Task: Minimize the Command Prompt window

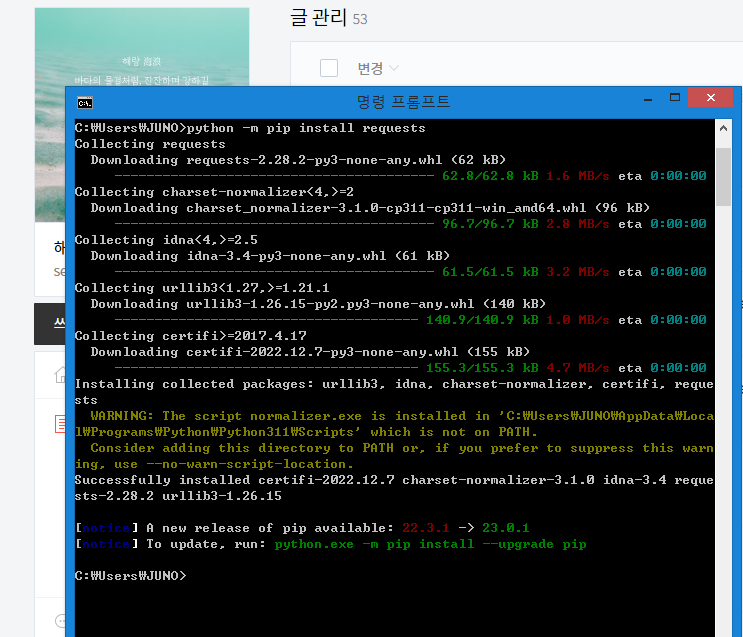Action: point(648,99)
